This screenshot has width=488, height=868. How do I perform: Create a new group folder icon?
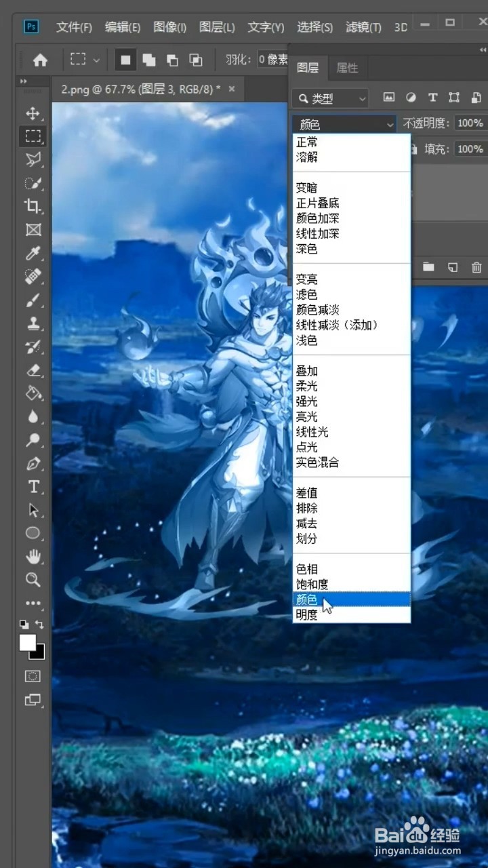(x=428, y=268)
